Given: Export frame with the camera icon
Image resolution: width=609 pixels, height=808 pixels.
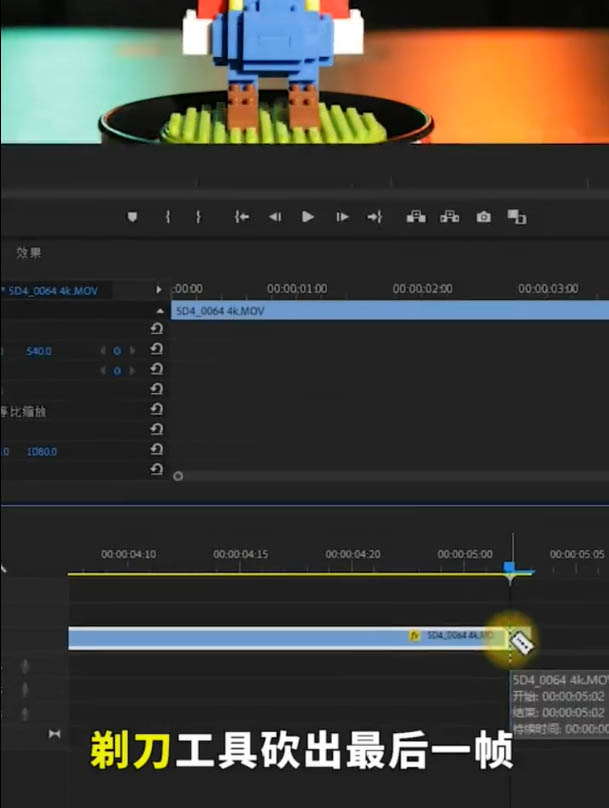Looking at the screenshot, I should [483, 217].
